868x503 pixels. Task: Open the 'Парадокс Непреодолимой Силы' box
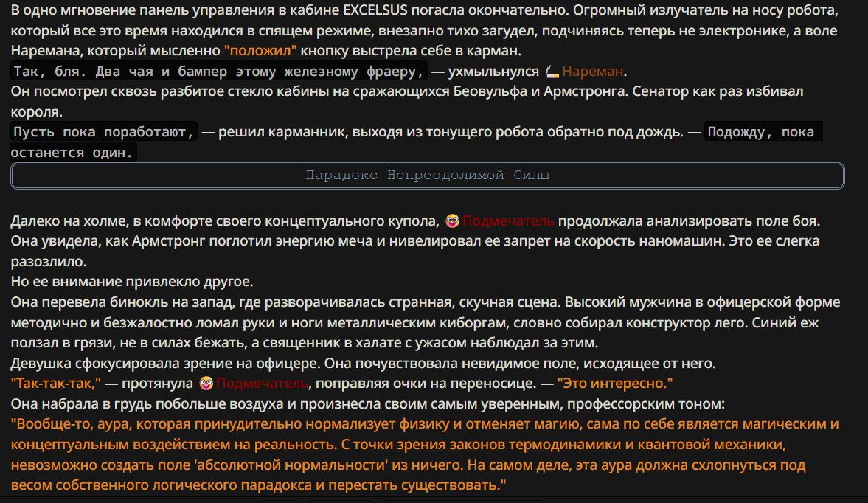tap(427, 176)
